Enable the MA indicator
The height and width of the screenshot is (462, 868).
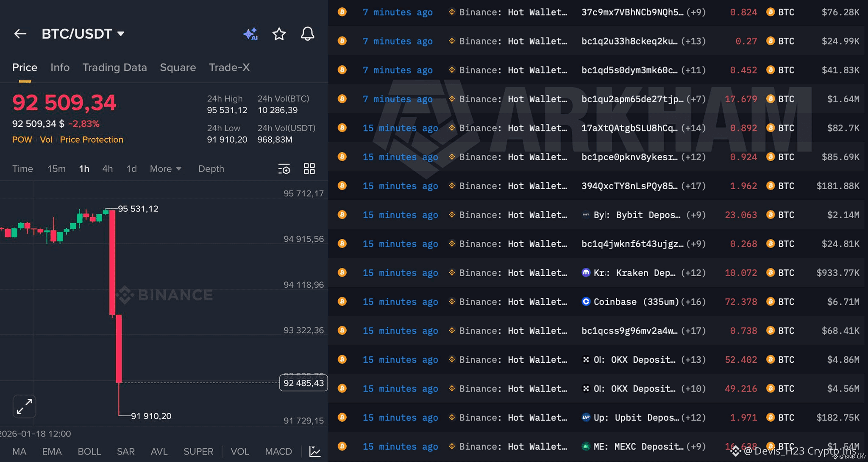(x=19, y=451)
